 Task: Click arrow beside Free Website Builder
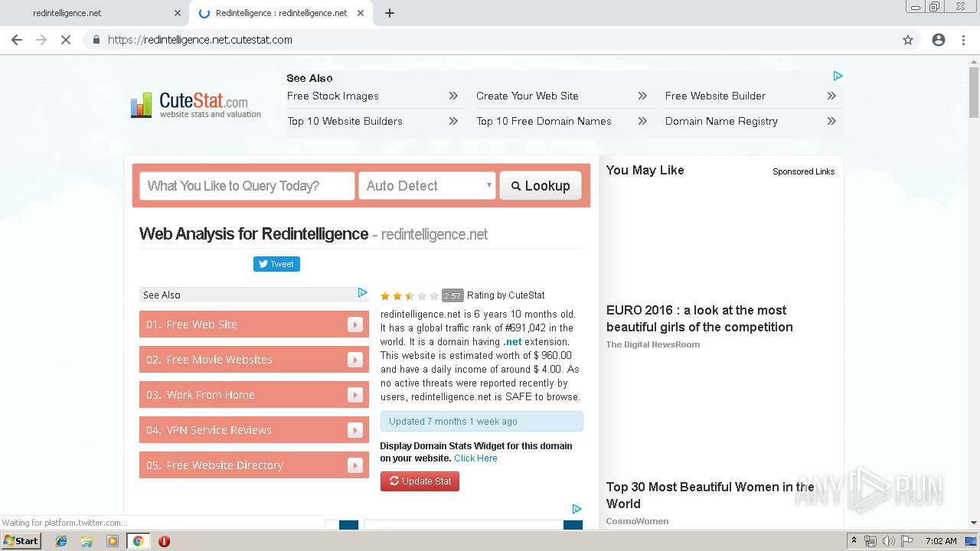click(x=831, y=96)
